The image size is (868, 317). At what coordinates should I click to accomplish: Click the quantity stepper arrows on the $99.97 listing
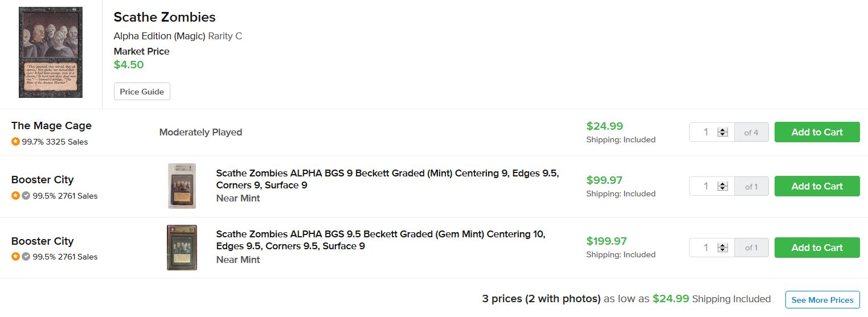coord(723,186)
